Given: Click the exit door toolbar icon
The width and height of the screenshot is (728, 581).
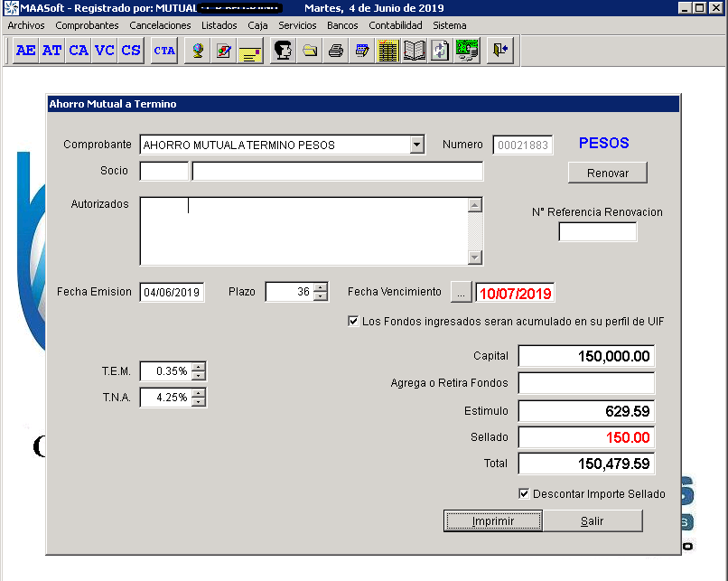Looking at the screenshot, I should [499, 52].
